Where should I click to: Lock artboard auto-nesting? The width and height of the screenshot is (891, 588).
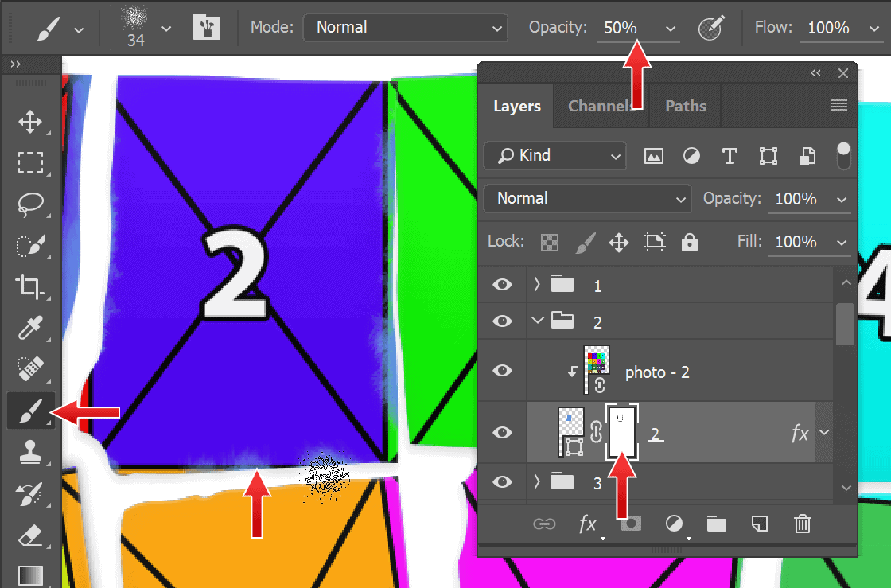coord(655,242)
